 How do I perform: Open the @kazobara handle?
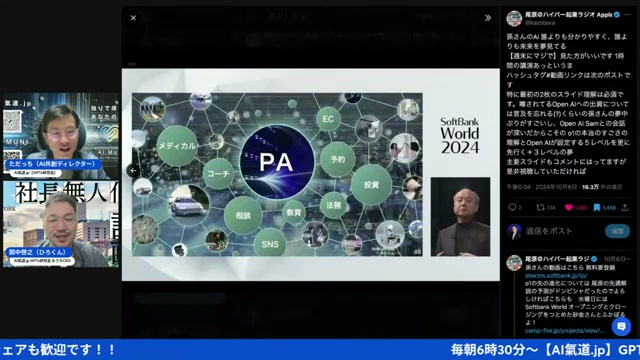(540, 23)
